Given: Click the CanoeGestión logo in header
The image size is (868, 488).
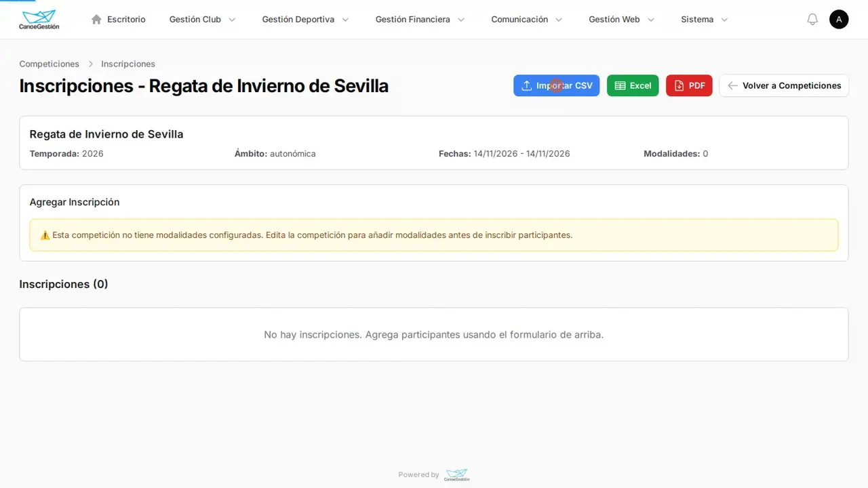Looking at the screenshot, I should point(39,20).
